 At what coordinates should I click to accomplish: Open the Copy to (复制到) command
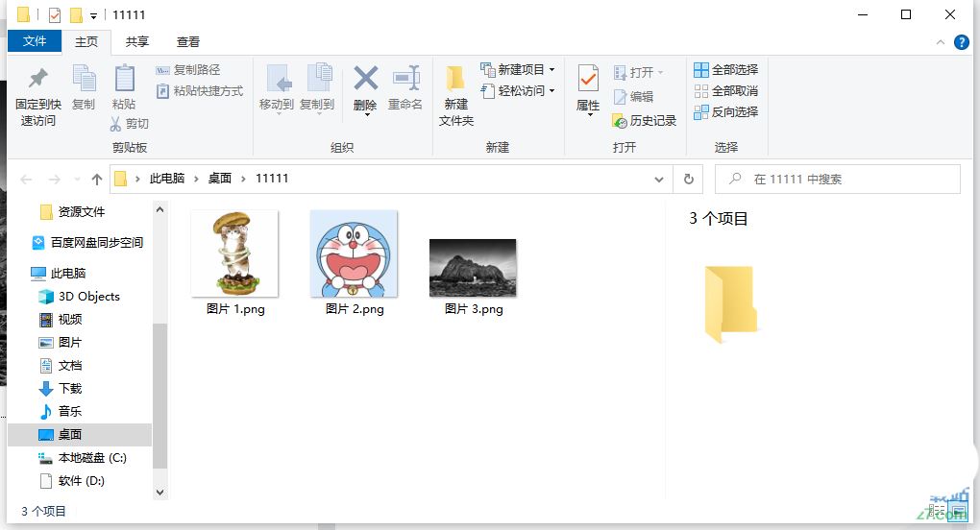317,89
